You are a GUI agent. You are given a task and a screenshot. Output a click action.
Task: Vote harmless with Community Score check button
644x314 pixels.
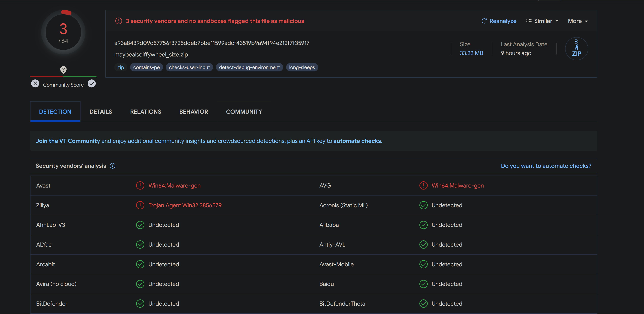click(x=92, y=84)
